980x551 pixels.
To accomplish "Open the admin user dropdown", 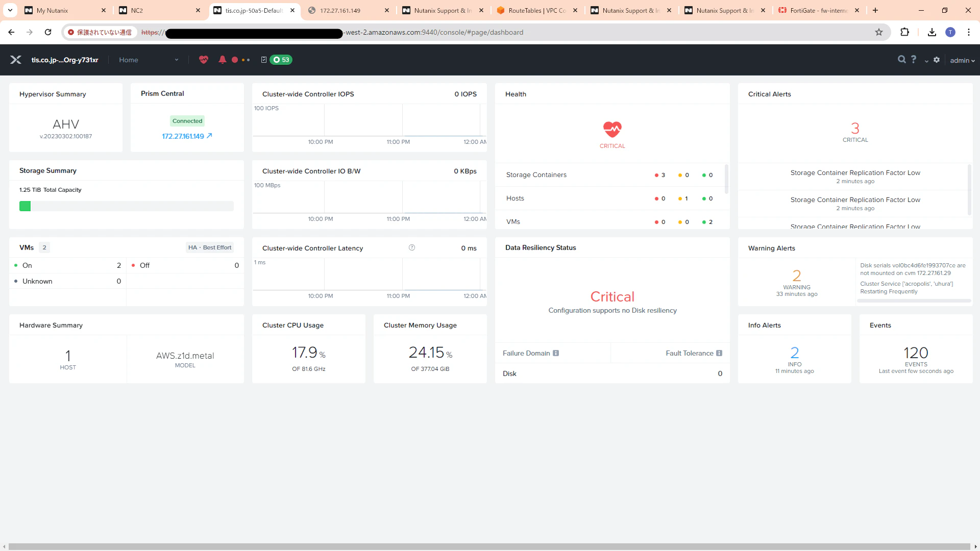I will coord(962,60).
